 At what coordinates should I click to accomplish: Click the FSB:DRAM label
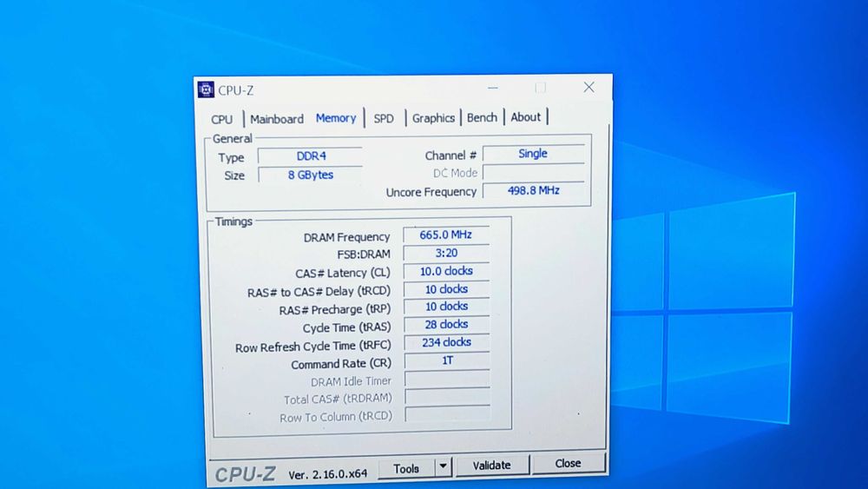[x=364, y=254]
